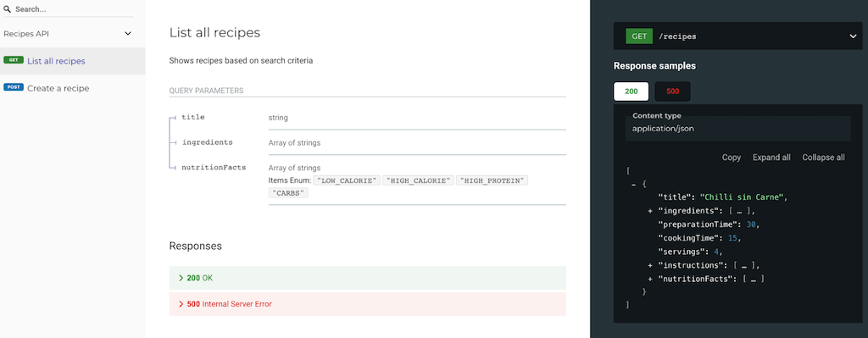This screenshot has height=338, width=868.
Task: Click the GET badge in the endpoint bar
Action: click(639, 36)
